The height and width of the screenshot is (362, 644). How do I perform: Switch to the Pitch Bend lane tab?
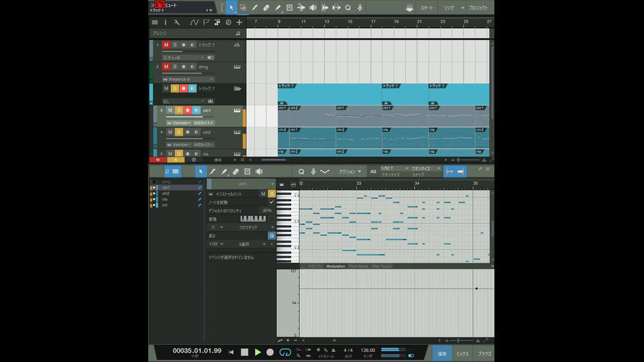tap(358, 266)
